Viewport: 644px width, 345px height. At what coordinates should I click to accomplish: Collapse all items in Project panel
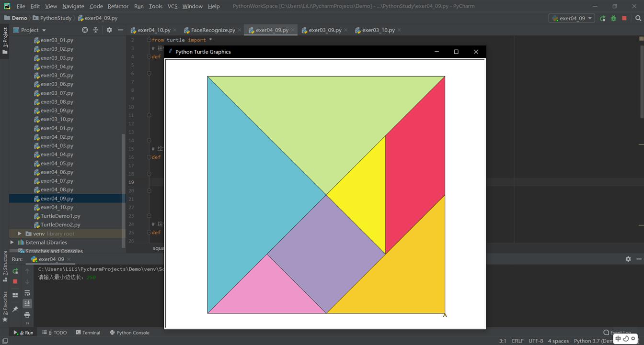pos(95,30)
